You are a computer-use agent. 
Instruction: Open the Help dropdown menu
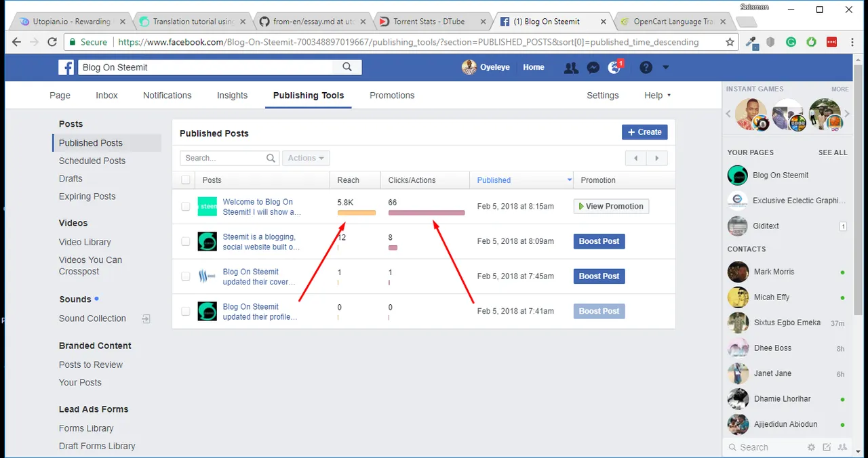(x=657, y=96)
